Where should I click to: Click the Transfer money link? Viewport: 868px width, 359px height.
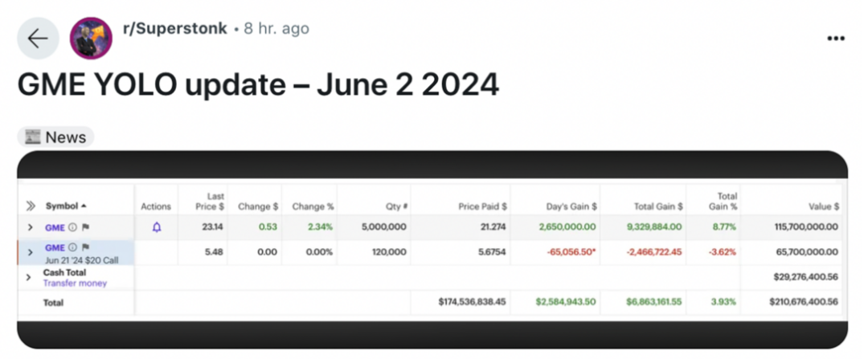coord(76,284)
